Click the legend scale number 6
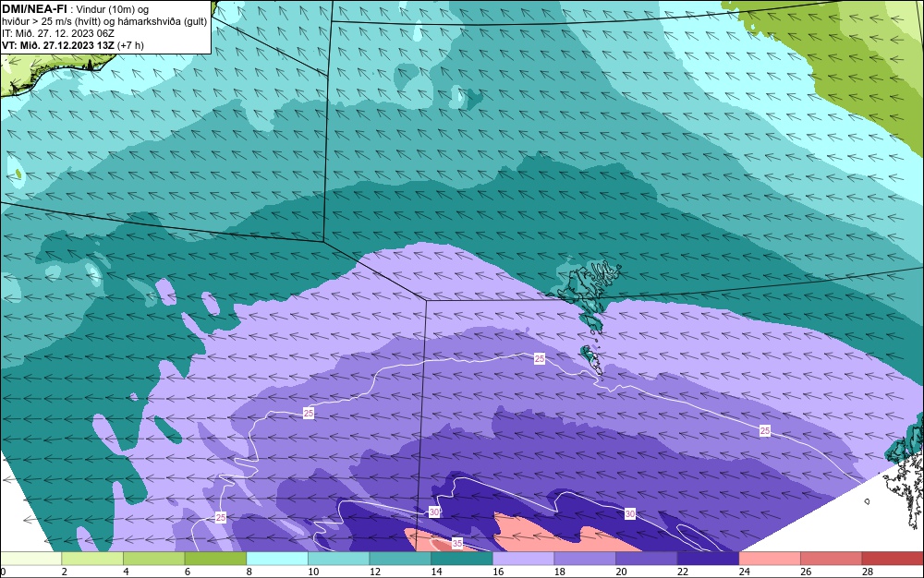This screenshot has height=578, width=924. [x=188, y=572]
